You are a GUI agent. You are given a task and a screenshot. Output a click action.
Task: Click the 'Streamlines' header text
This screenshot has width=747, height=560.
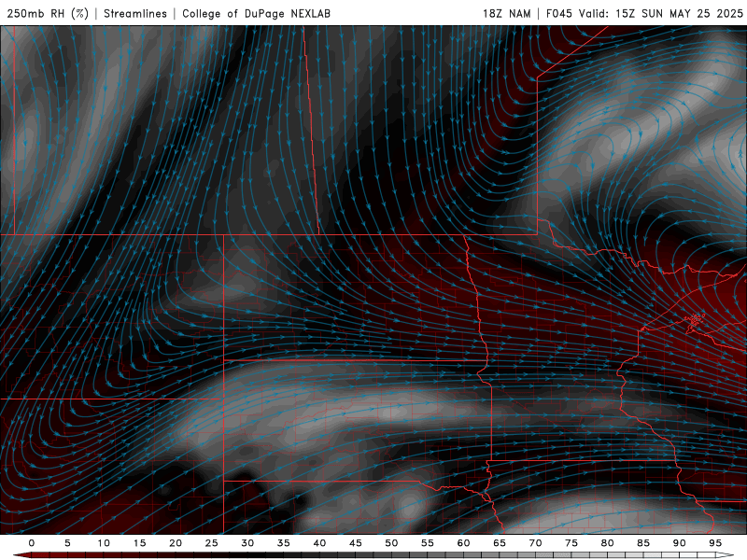click(x=135, y=13)
